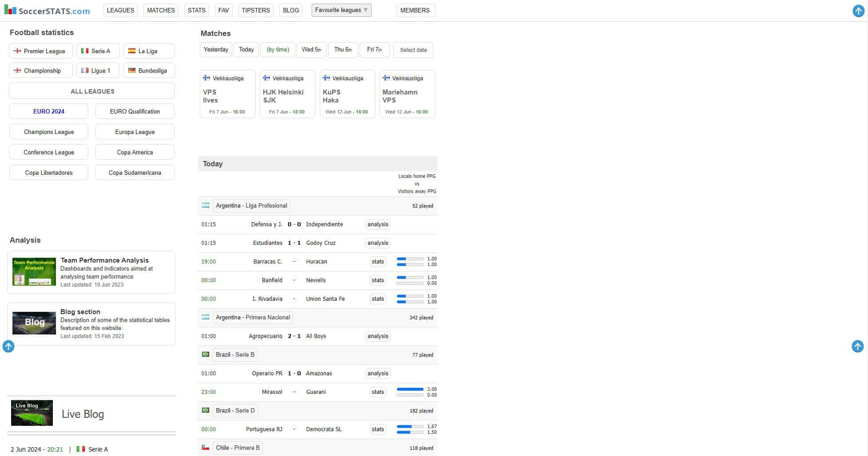This screenshot has height=456, width=868.
Task: Click the MEMBERS button
Action: (x=415, y=10)
